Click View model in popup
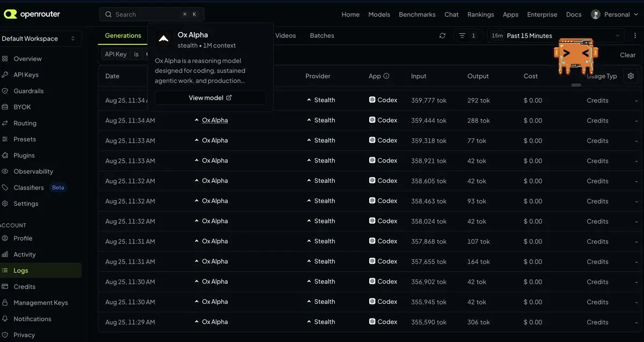 point(210,98)
